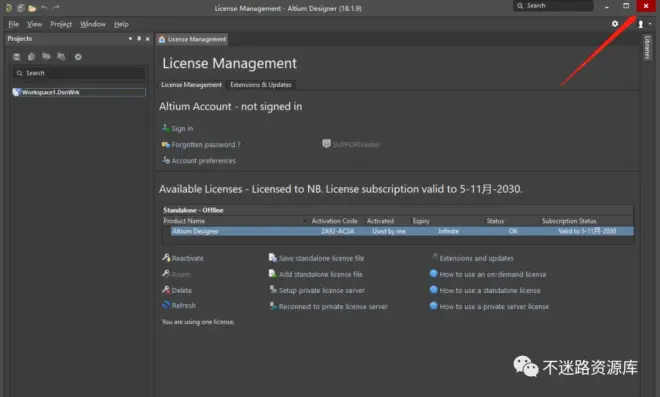Open the Libraries side panel tab
Viewport: 660px width, 397px height.
coord(647,47)
